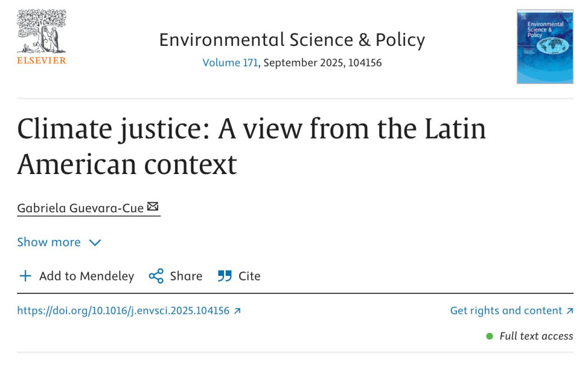Click the email envelope icon next to author name
This screenshot has width=588, height=371.
[153, 206]
